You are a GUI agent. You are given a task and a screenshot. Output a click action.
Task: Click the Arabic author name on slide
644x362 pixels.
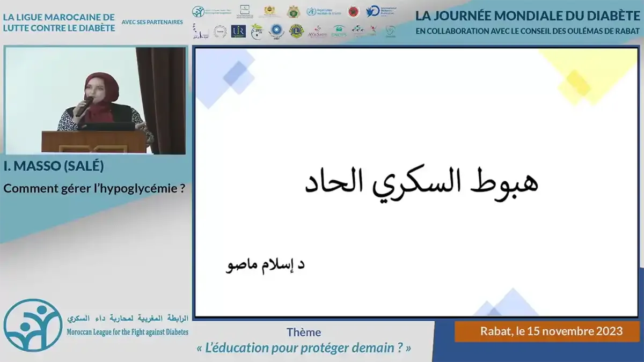[x=265, y=264]
